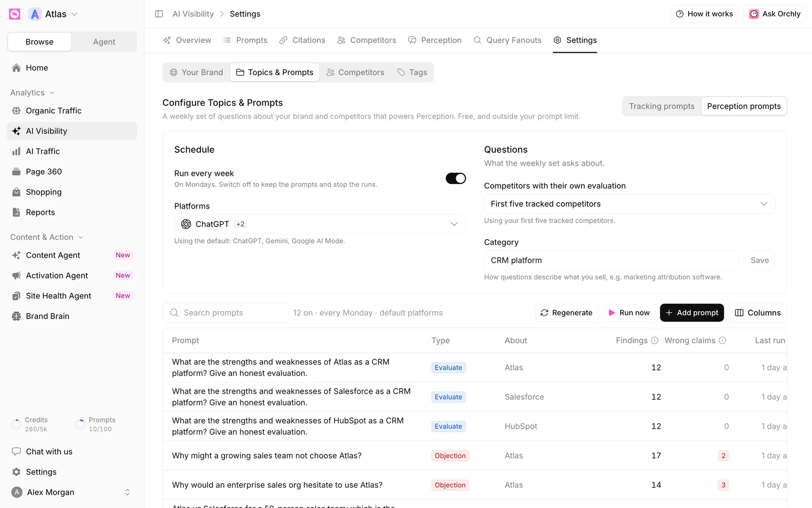Switch to Perception prompts
The height and width of the screenshot is (508, 812).
pyautogui.click(x=744, y=106)
